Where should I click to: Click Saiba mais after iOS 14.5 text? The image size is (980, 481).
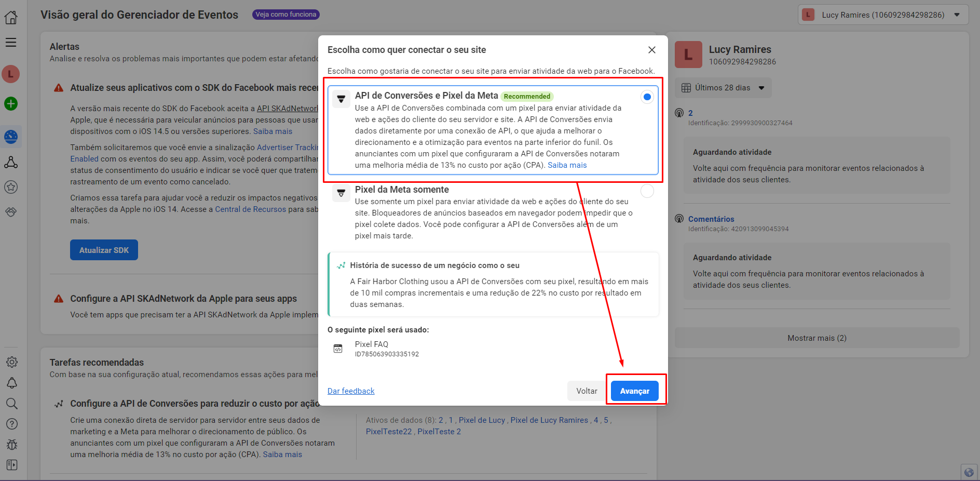point(273,131)
